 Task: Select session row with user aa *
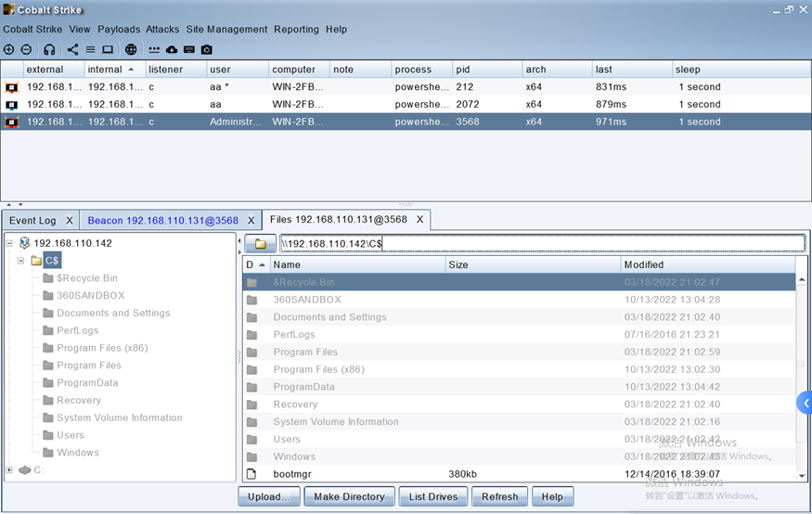406,87
